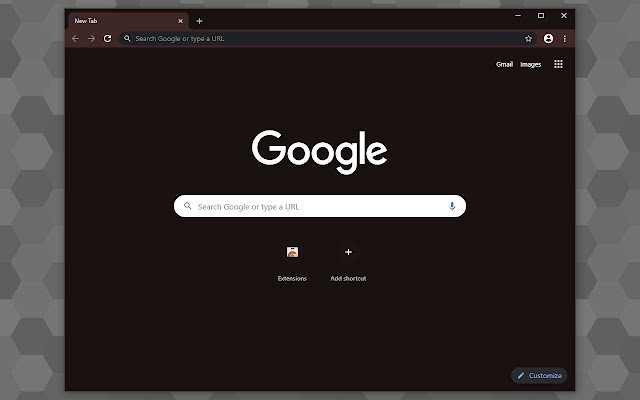Viewport: 640px width, 400px height.
Task: Open Gmail link
Action: click(504, 64)
